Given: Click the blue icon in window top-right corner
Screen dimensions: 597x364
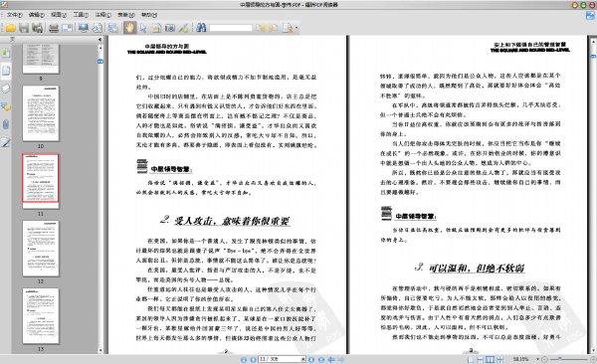Looking at the screenshot, I should [590, 15].
